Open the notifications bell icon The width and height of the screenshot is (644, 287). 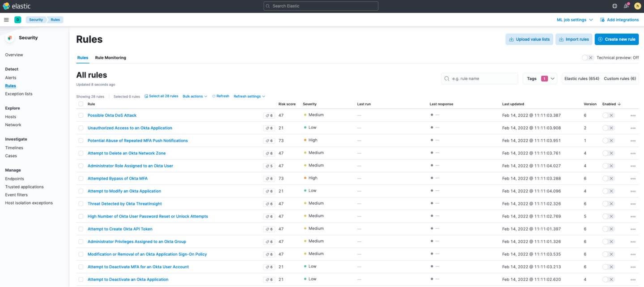(626, 6)
